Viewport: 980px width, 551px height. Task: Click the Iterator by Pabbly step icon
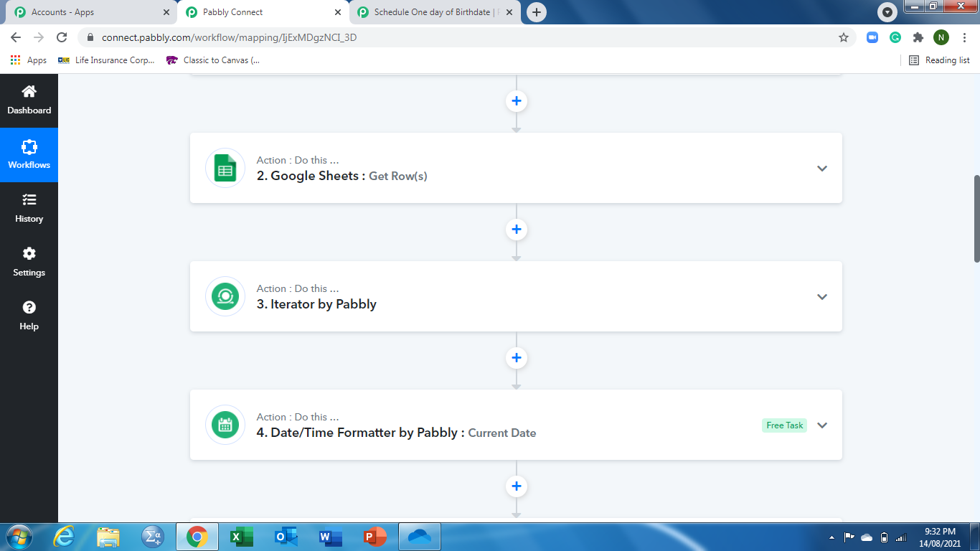click(225, 296)
